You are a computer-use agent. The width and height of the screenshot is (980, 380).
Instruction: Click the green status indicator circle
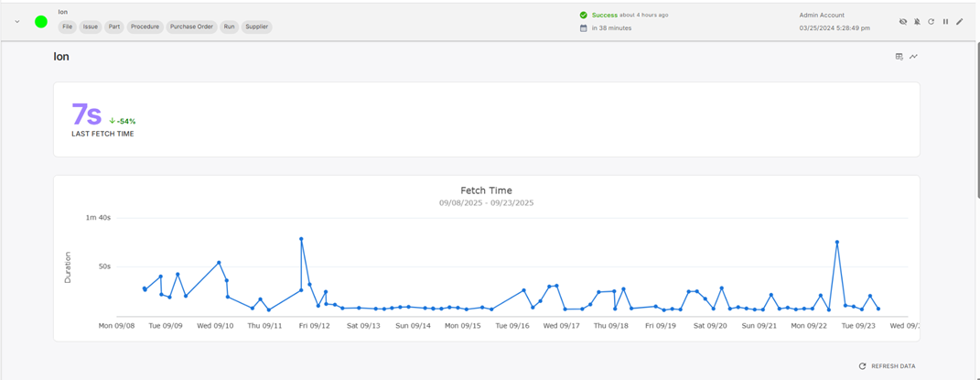pos(41,21)
